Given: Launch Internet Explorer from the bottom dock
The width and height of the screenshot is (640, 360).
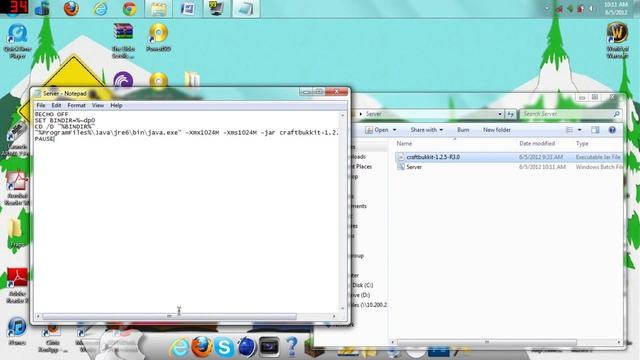Looking at the screenshot, I should pos(179,347).
